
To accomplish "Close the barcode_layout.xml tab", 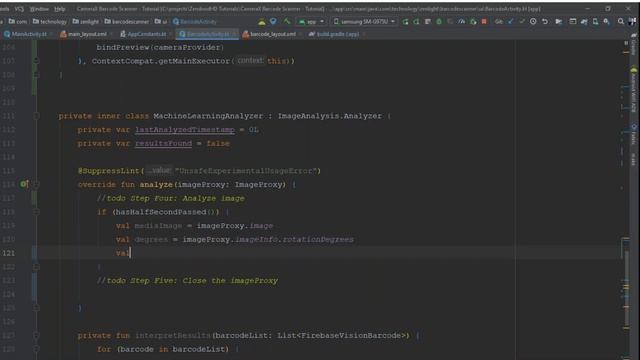I will point(300,34).
